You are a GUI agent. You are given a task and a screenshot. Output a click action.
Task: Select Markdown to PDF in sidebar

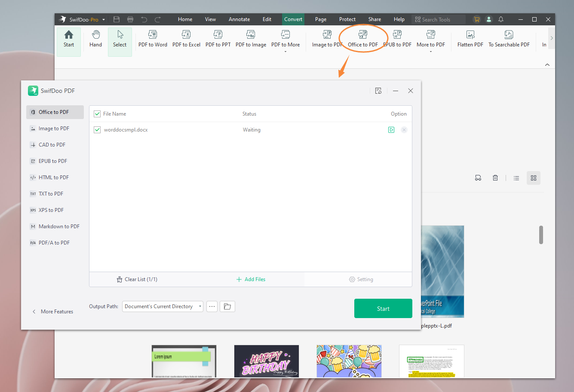tap(55, 227)
